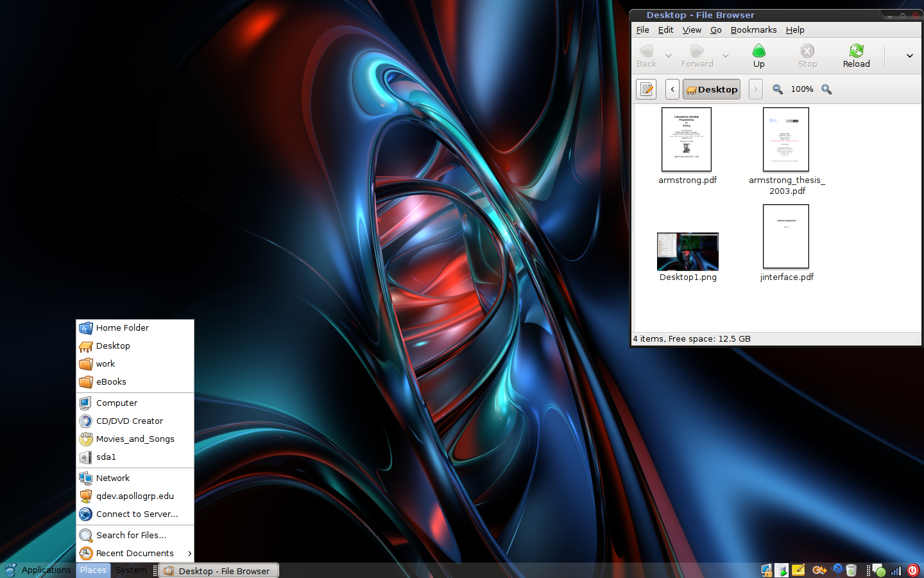Click the Up toolbar icon
This screenshot has width=924, height=578.
coord(758,55)
